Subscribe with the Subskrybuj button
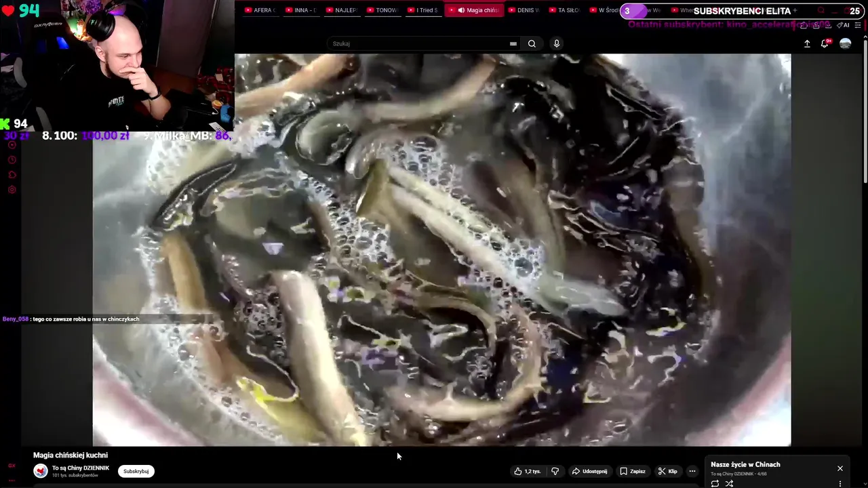Viewport: 868px width, 488px height. 136,471
